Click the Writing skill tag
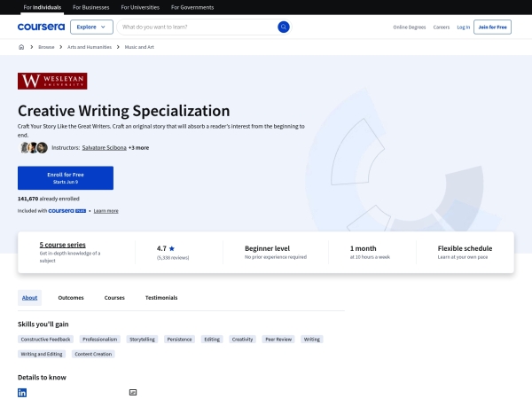The height and width of the screenshot is (399, 532). tap(312, 340)
